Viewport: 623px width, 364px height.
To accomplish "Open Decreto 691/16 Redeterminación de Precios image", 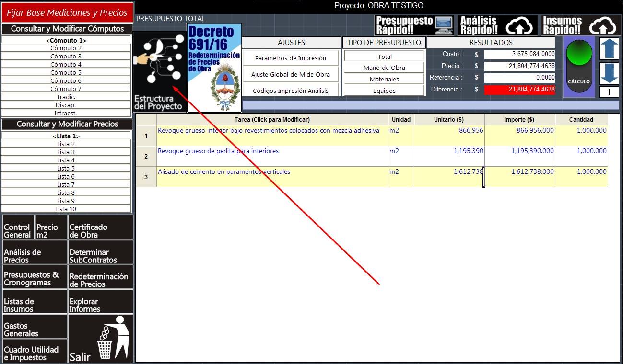I will point(214,68).
